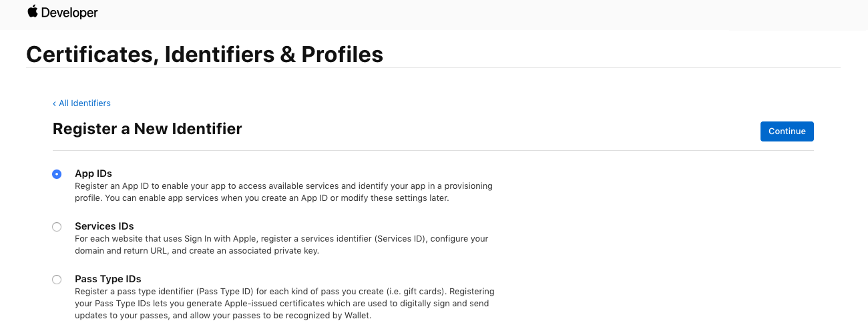Click the Pass Type IDs label text

point(108,279)
